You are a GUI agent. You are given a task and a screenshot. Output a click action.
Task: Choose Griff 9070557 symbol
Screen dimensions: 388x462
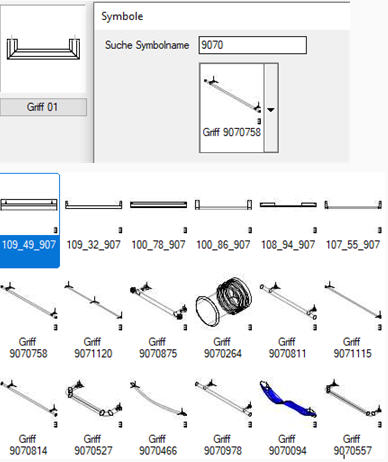353,417
